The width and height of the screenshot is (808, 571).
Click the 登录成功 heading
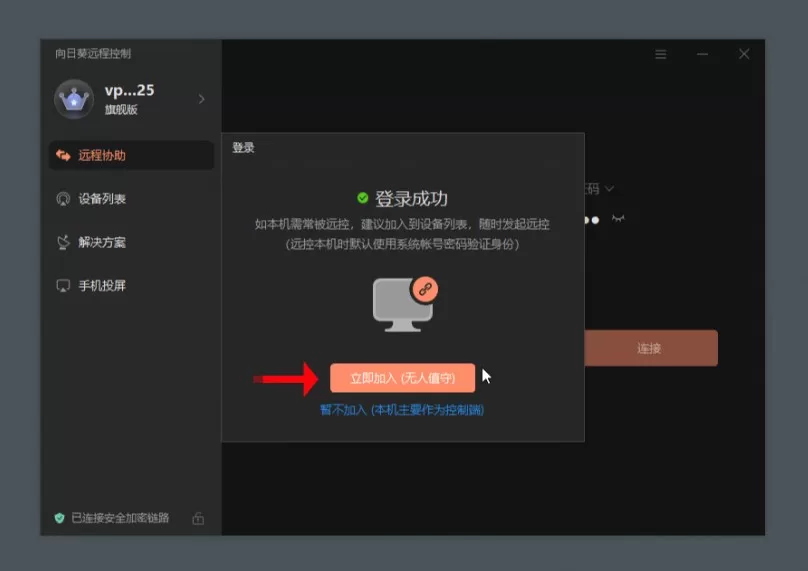tap(411, 198)
